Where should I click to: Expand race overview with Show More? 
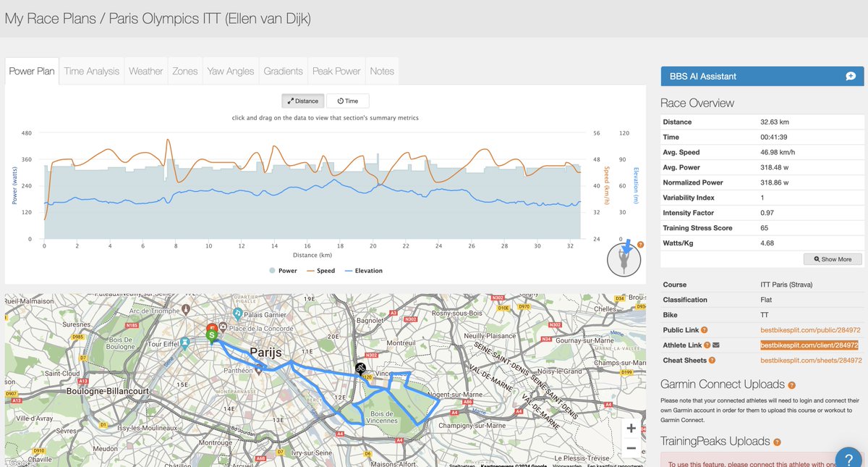click(833, 258)
